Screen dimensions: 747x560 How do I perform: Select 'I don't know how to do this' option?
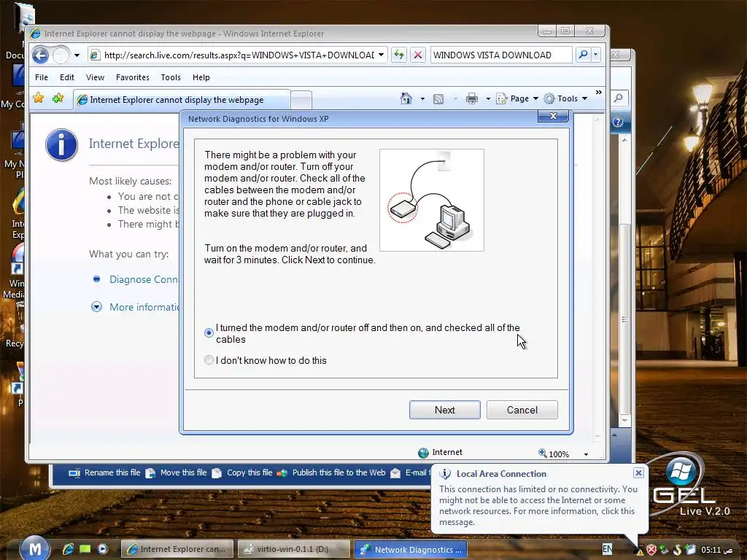209,360
